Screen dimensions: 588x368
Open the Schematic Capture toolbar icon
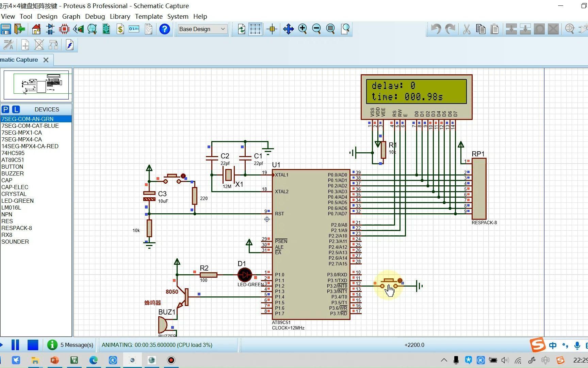(x=50, y=29)
